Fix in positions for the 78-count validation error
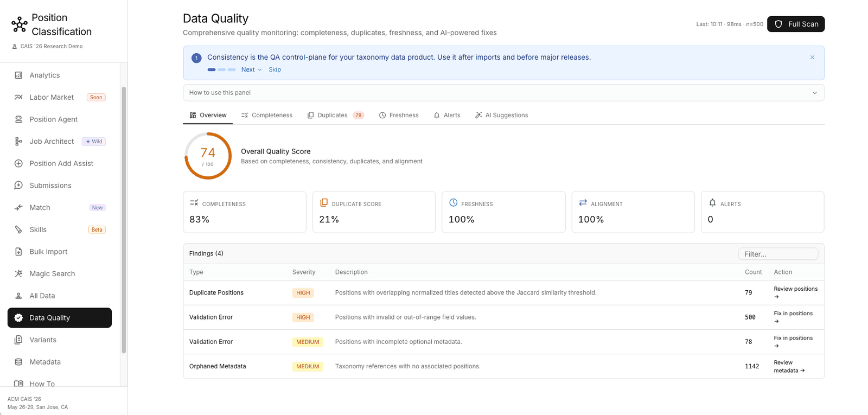Screen dimensions: 868x415 [x=793, y=342]
